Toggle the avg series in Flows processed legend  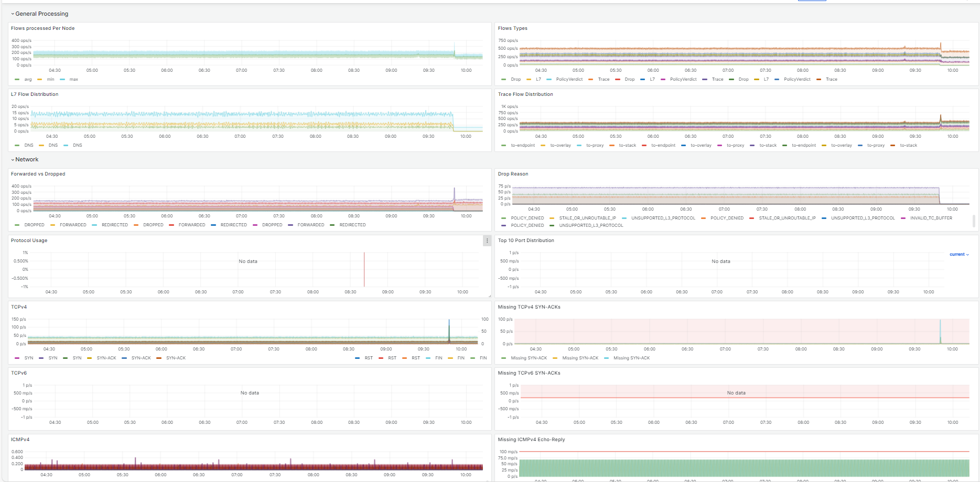coord(28,80)
